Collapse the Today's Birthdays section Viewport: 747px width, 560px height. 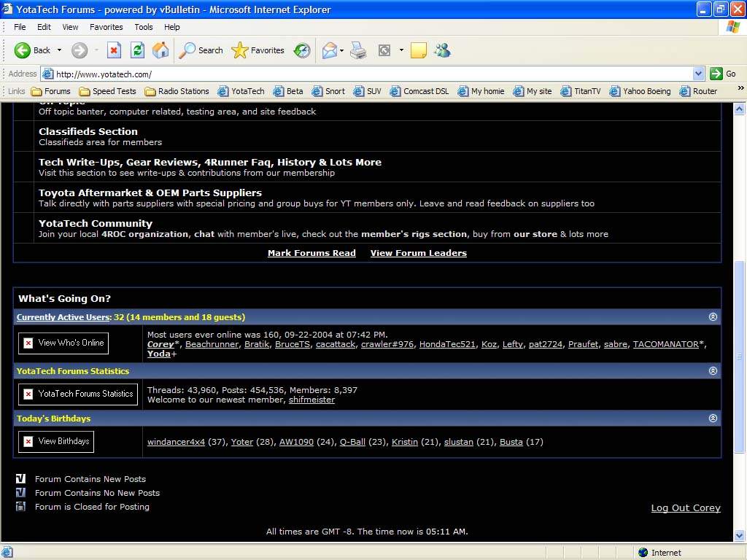pos(713,418)
